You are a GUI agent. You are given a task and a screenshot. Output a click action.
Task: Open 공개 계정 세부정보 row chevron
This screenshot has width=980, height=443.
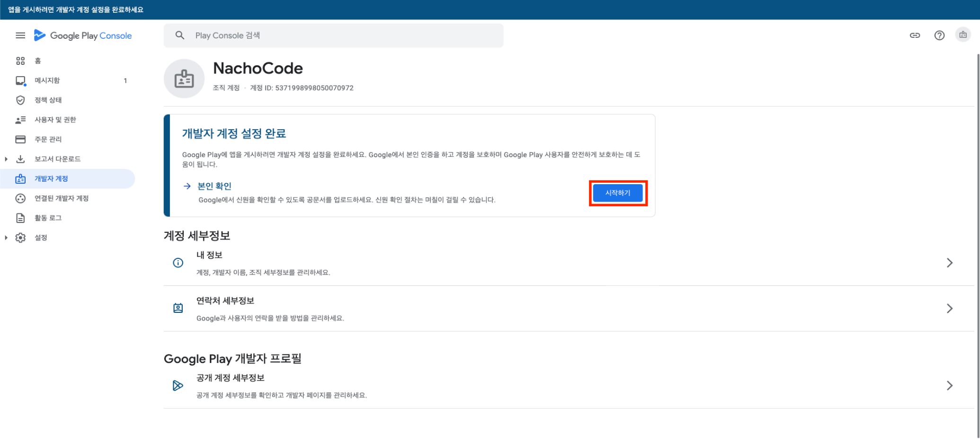click(950, 386)
